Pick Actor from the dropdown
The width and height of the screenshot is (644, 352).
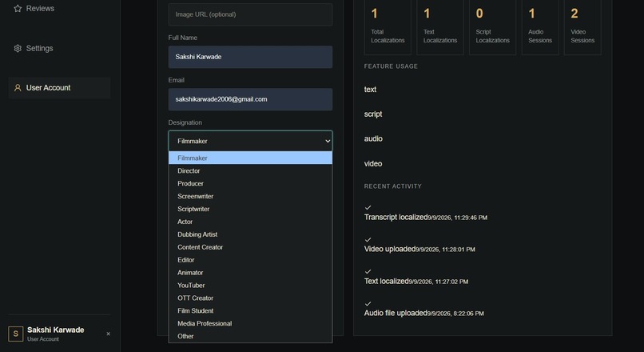click(x=250, y=222)
